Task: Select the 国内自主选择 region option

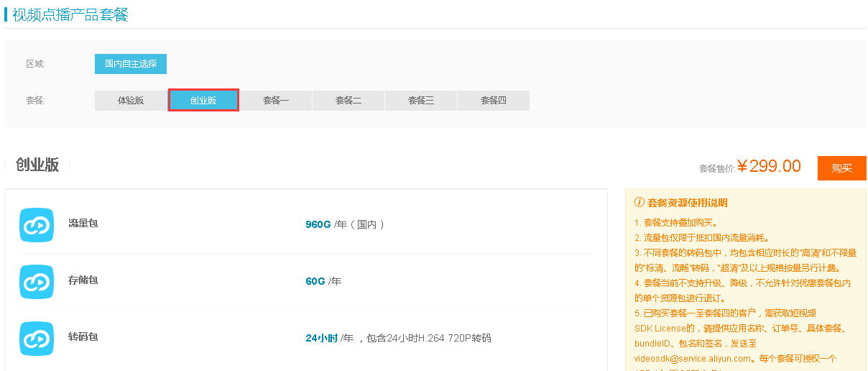Action: click(131, 63)
